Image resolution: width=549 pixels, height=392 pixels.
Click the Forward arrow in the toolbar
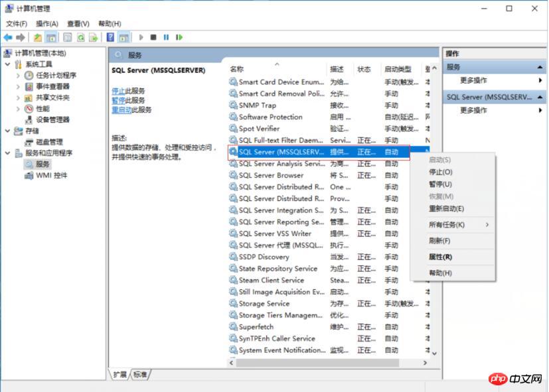tap(21, 37)
